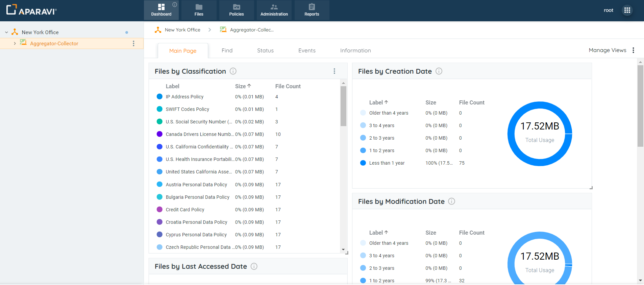The image size is (644, 285).
Task: Click the 'Less than 1 year' legend dot
Action: 363,163
